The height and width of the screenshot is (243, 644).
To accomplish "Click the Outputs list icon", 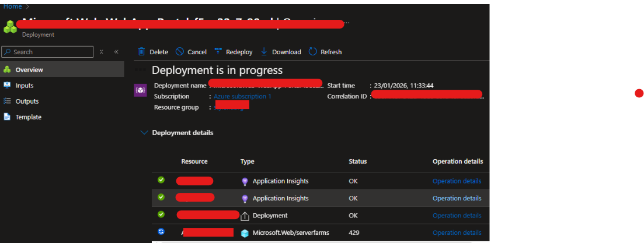I will (x=6, y=101).
